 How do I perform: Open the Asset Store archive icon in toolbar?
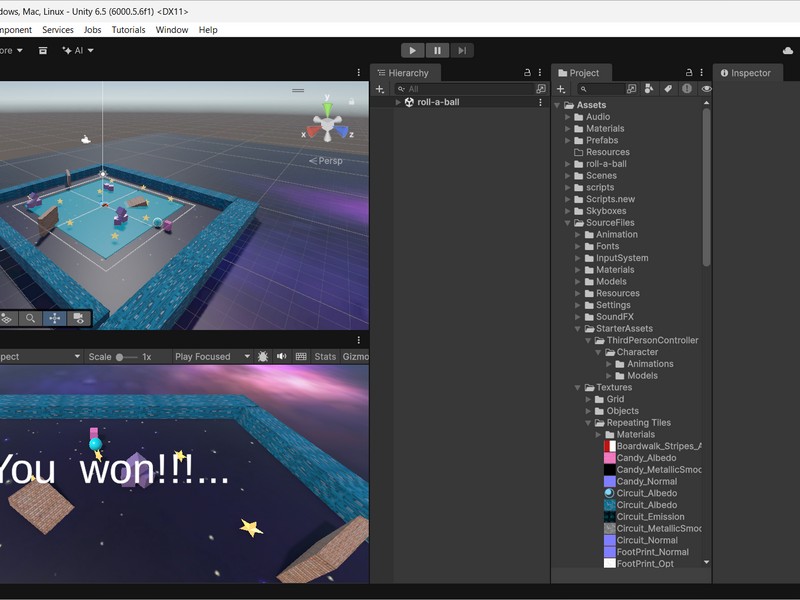(43, 51)
